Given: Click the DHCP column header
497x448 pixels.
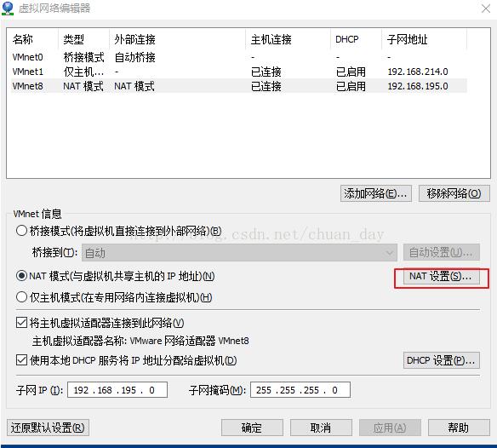Looking at the screenshot, I should coord(357,39).
